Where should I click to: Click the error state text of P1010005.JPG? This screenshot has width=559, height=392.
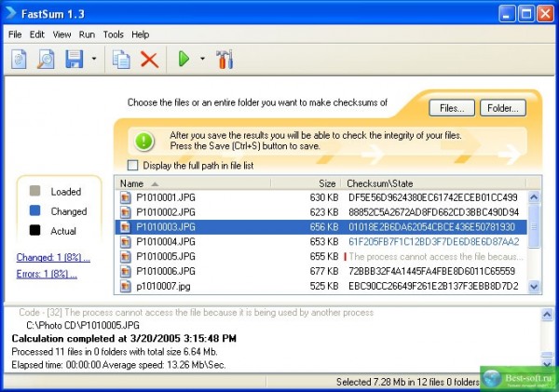pyautogui.click(x=436, y=257)
